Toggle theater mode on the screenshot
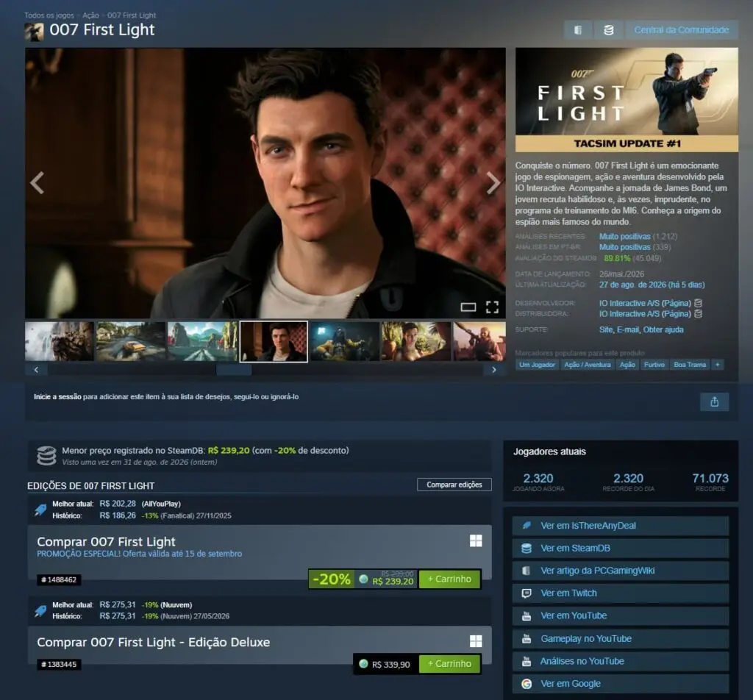Viewport: 753px width, 700px height. (468, 307)
